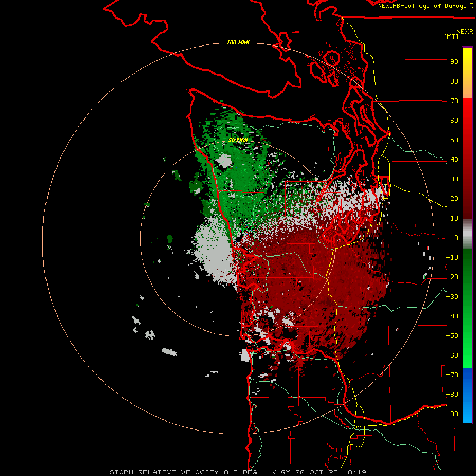Screen dimensions: 476x476
Task: Click the STORM RELATIVE VELOCITY product title
Action: (x=164, y=472)
